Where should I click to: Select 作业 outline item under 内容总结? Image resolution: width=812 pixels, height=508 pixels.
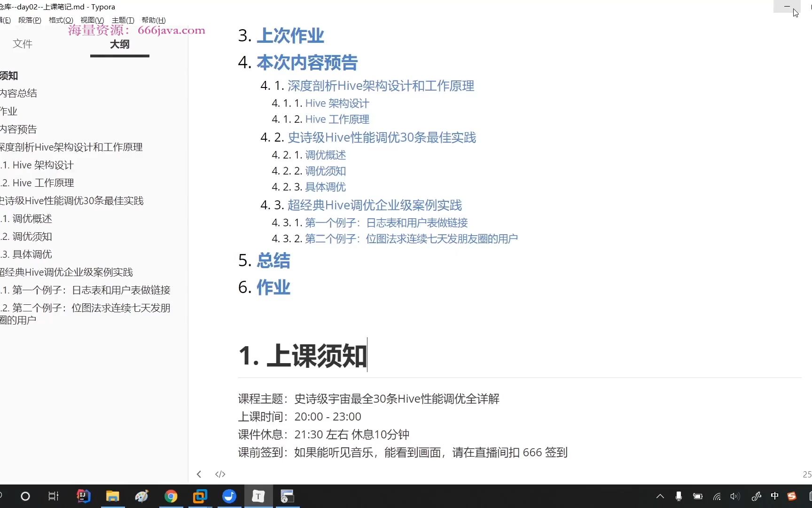click(x=8, y=111)
